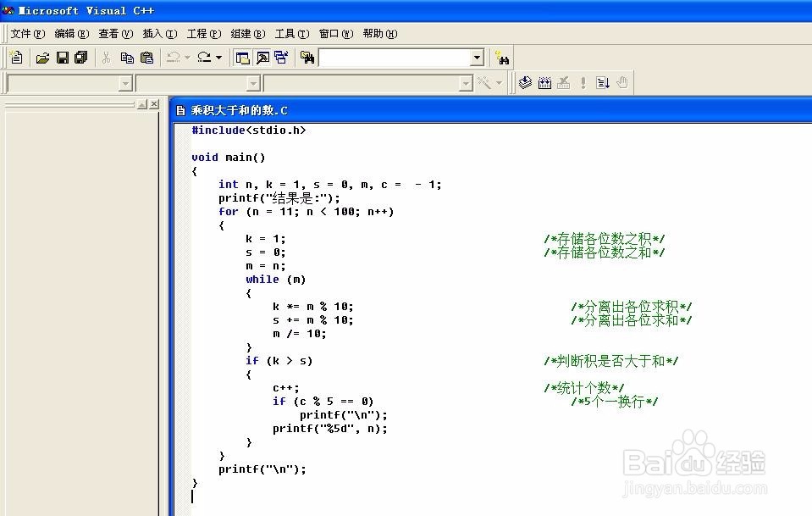This screenshot has width=812, height=516.
Task: Click the Search binoculars icon
Action: (502, 58)
